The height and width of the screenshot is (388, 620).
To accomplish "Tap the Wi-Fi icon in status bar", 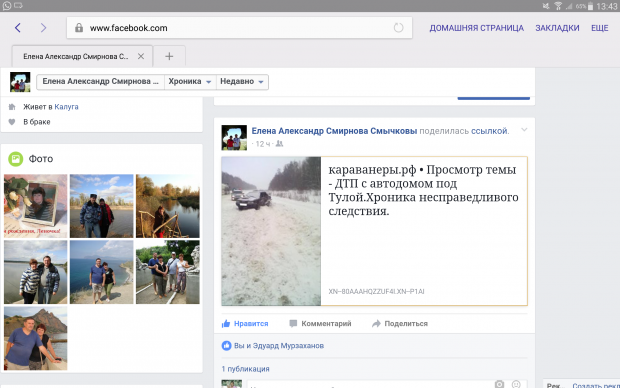I will click(558, 6).
